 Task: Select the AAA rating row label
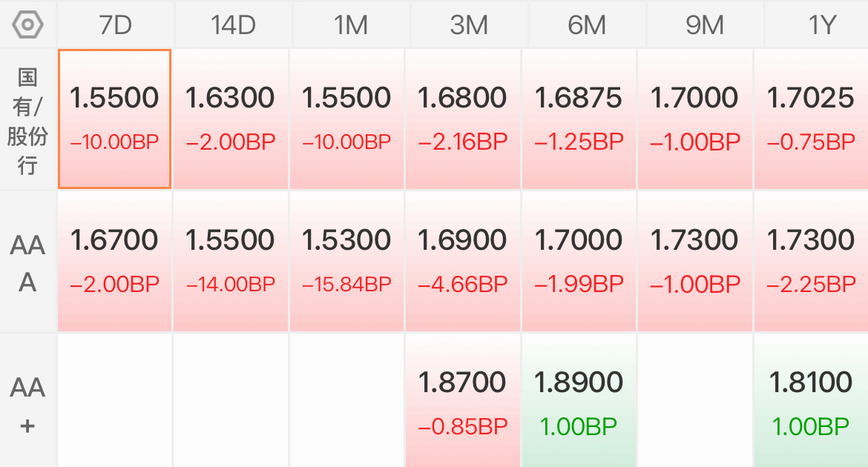tap(27, 263)
